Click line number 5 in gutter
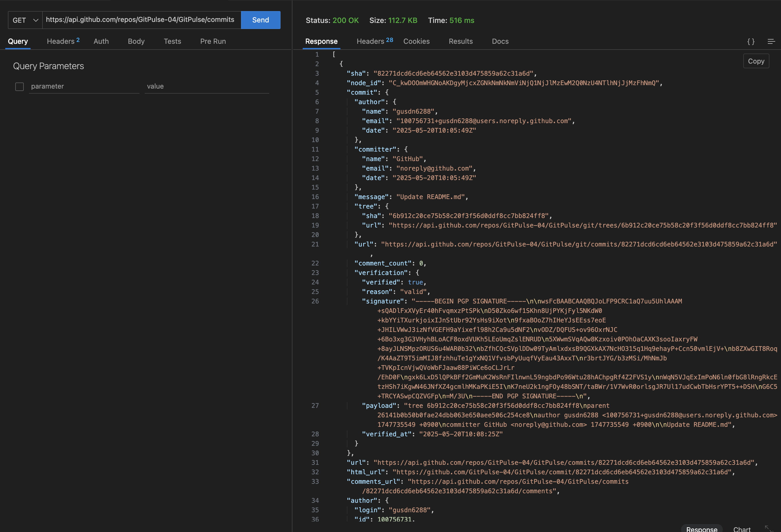Screen dimensions: 781x532 (x=317, y=93)
